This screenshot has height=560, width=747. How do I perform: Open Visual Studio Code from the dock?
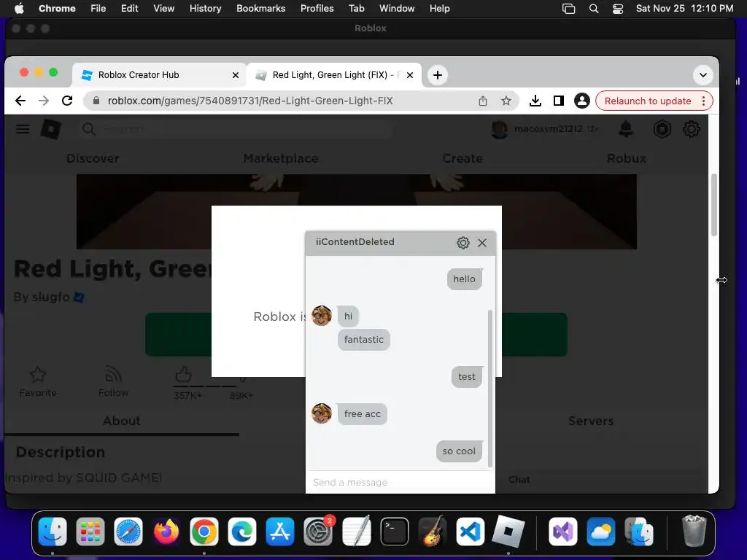[x=471, y=532]
